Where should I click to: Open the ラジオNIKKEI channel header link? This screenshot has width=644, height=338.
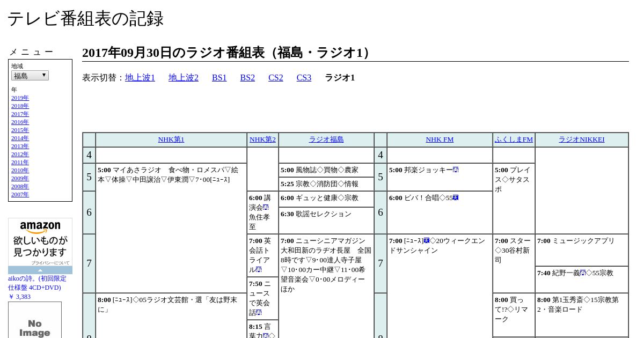tap(582, 139)
